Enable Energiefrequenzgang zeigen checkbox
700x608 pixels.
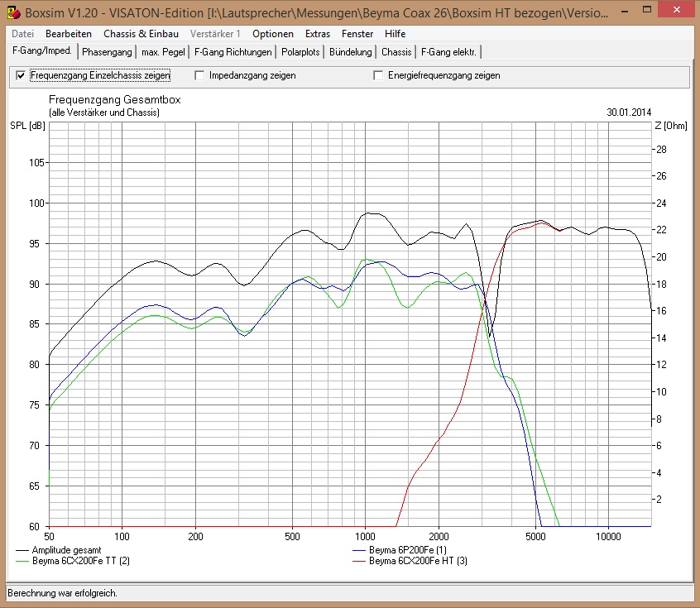(x=379, y=75)
